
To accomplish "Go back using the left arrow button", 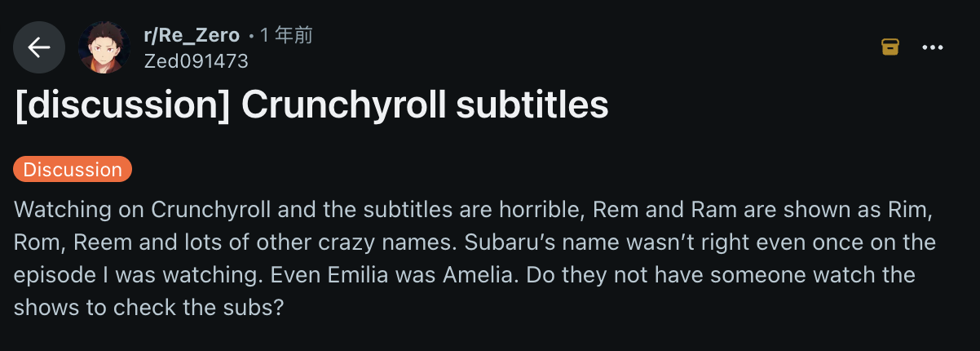I will pyautogui.click(x=38, y=47).
